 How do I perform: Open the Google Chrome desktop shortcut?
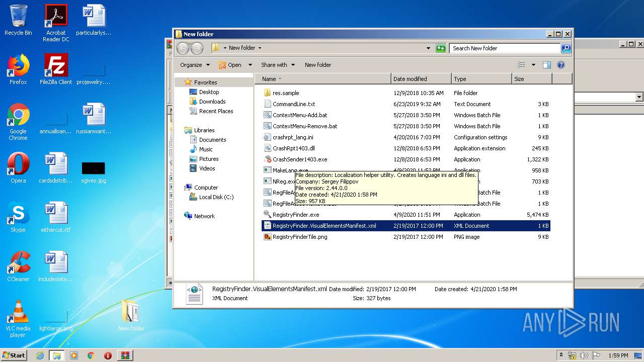tap(18, 122)
